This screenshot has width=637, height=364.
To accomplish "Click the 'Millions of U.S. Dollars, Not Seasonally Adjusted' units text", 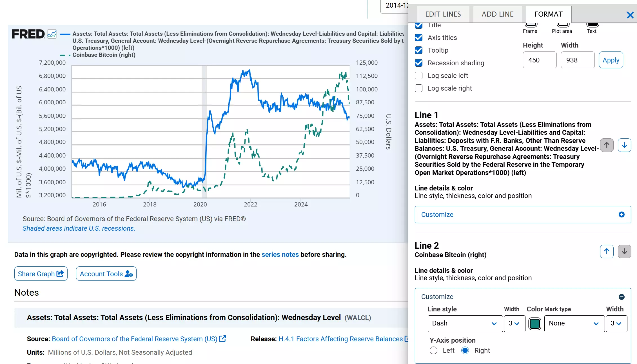I will [x=120, y=352].
